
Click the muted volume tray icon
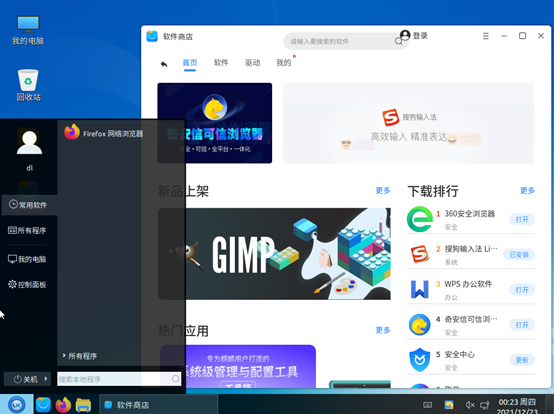(x=470, y=405)
